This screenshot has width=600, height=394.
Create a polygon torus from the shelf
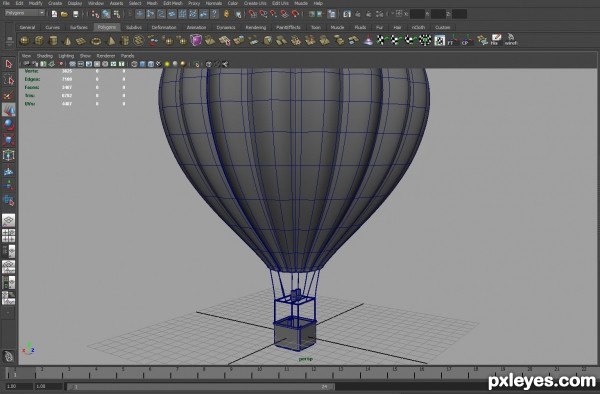96,40
